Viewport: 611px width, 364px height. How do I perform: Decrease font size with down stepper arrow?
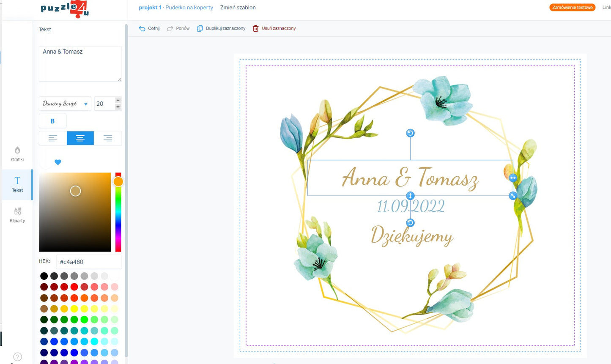pos(118,107)
